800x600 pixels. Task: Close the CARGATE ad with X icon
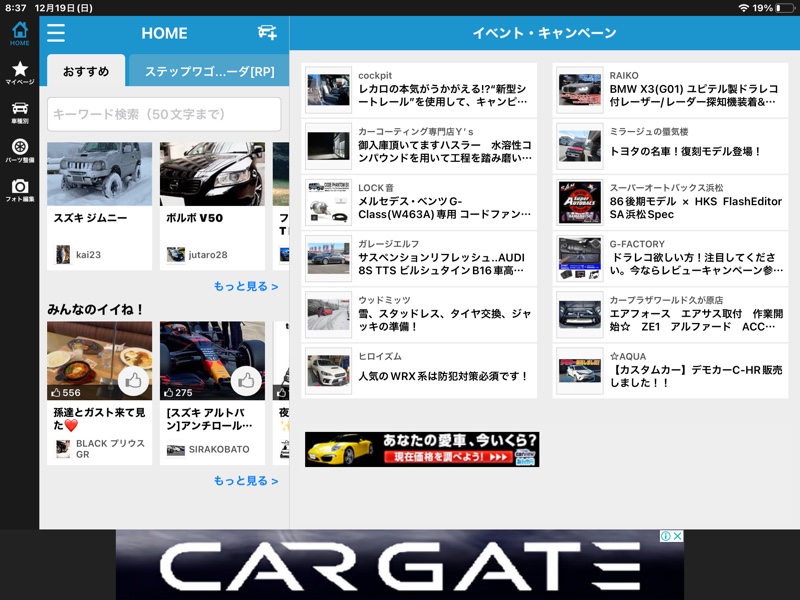(678, 536)
